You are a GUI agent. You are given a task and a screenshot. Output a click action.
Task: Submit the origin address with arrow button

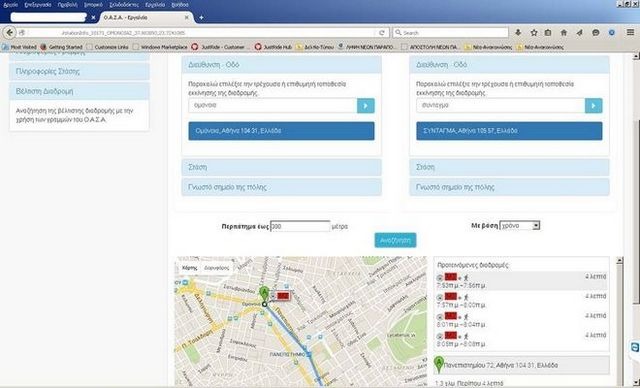pyautogui.click(x=366, y=106)
